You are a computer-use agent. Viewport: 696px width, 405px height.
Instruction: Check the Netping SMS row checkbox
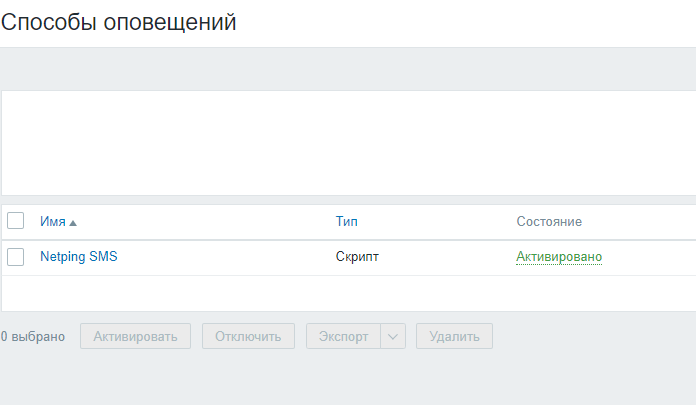click(16, 257)
